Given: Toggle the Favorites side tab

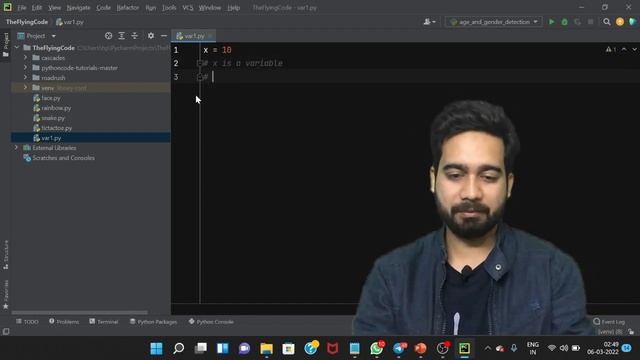Looking at the screenshot, I should 6,294.
